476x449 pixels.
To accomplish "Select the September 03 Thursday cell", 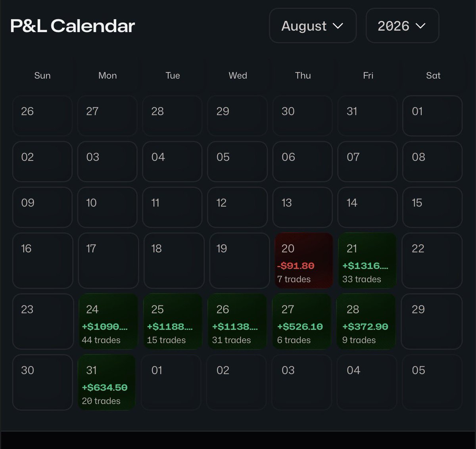I will 302,382.
